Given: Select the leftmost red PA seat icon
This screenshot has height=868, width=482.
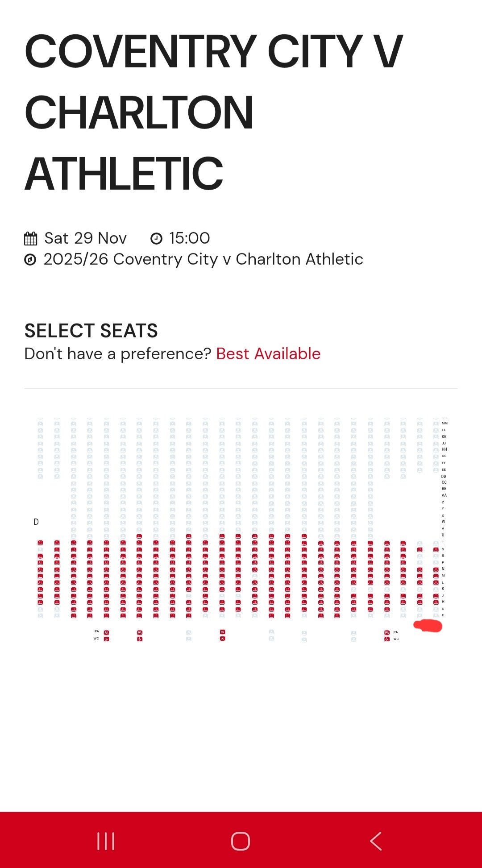Looking at the screenshot, I should (x=106, y=632).
